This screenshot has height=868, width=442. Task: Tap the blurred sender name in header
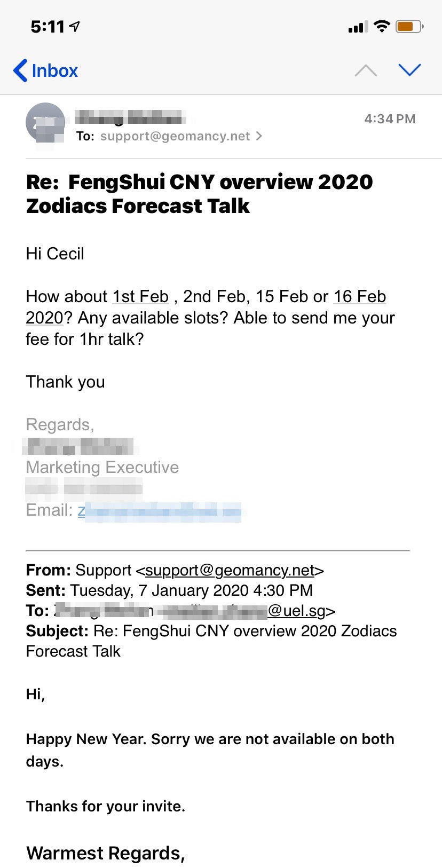130,117
